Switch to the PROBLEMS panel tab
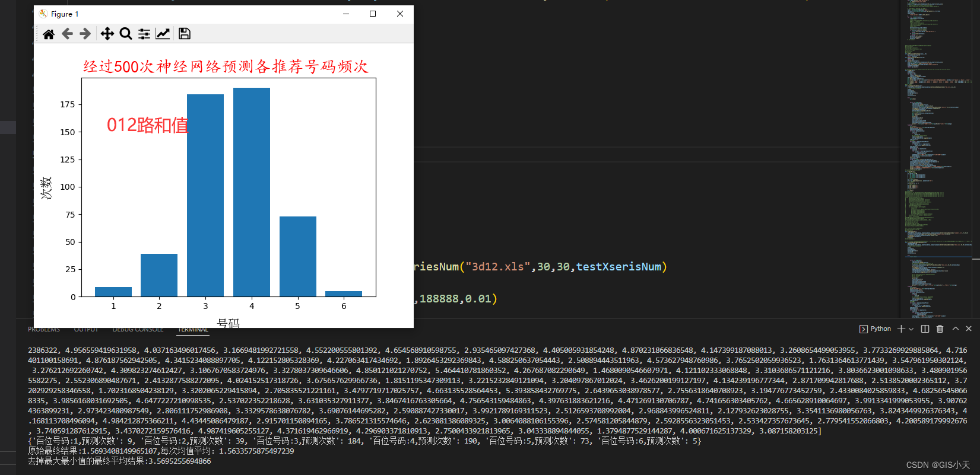Image resolution: width=980 pixels, height=475 pixels. coord(44,329)
